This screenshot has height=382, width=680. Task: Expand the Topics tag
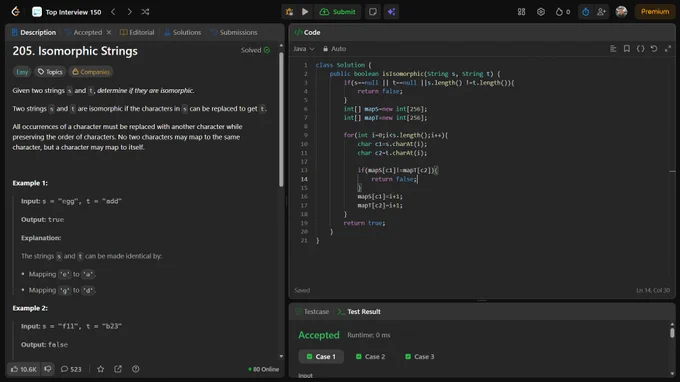[50, 72]
